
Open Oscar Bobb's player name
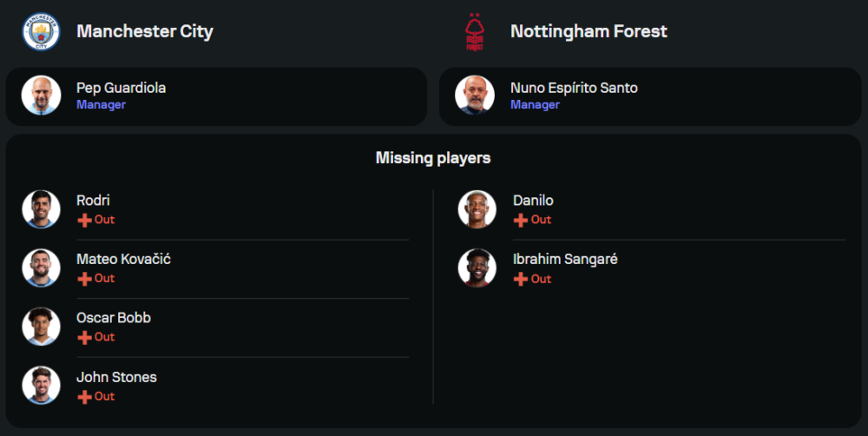click(x=114, y=318)
